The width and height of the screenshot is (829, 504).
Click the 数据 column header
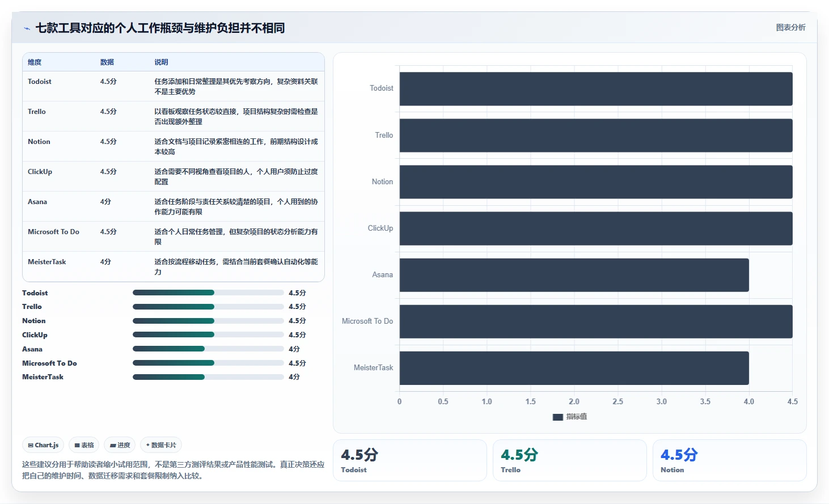(x=107, y=62)
